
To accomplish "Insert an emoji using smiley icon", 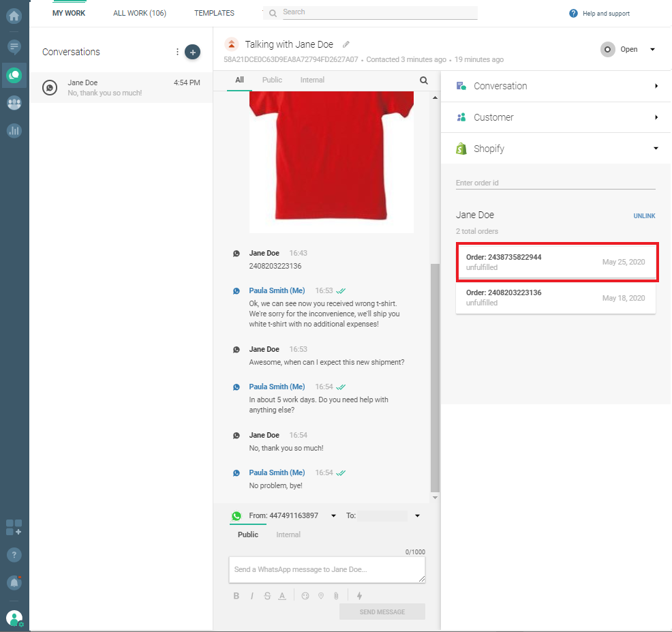I will tap(305, 595).
